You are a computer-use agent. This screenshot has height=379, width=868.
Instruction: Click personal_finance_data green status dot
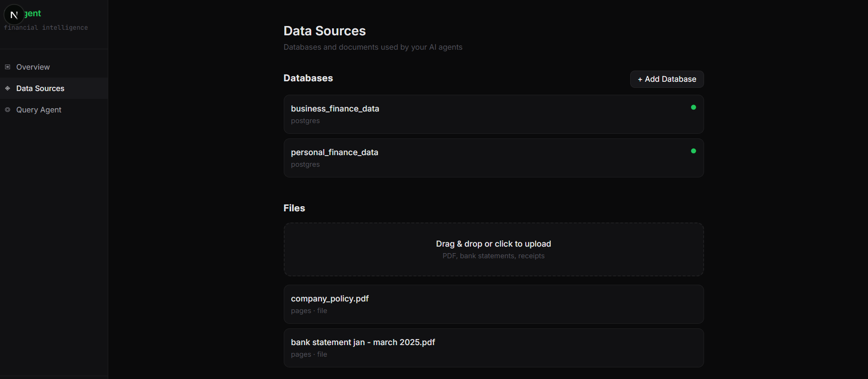[x=693, y=151]
